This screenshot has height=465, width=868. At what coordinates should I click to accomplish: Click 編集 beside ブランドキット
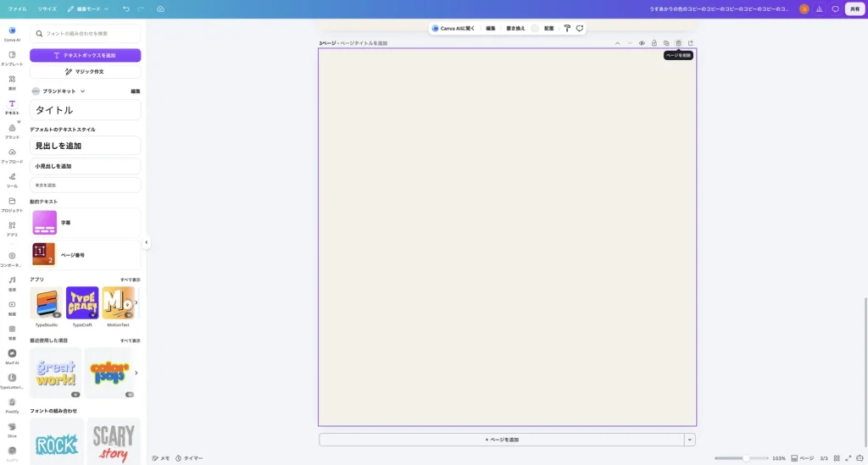click(x=135, y=91)
